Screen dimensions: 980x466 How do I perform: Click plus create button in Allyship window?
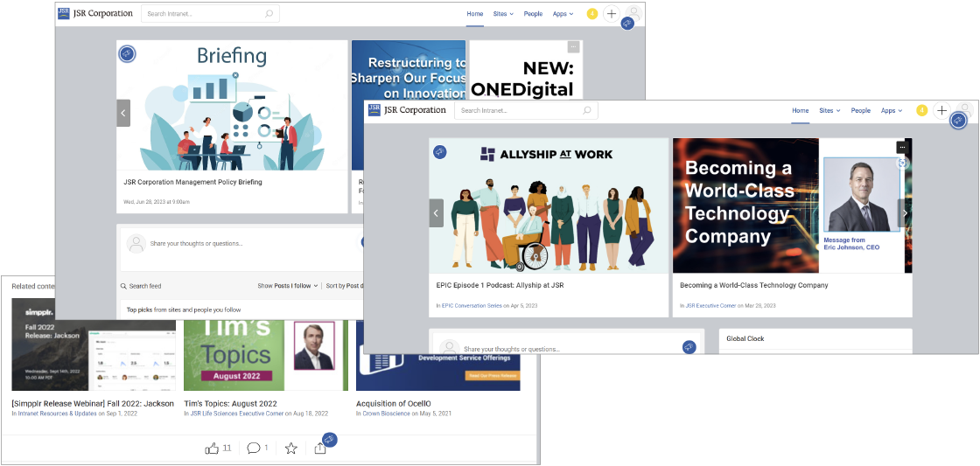point(941,110)
